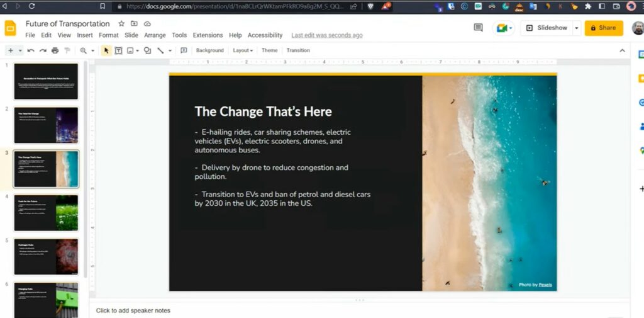Open the Pexels photo credit link
Viewport: 644px width, 318px height.
[x=545, y=285]
